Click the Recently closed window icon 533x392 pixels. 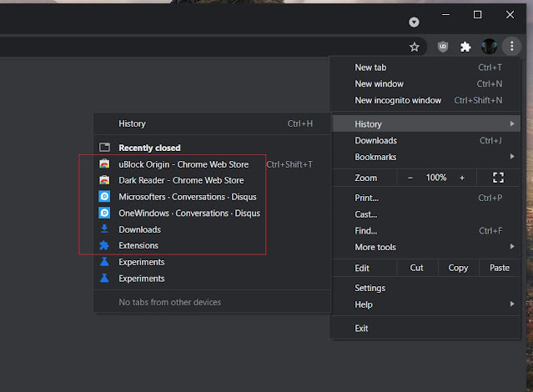[104, 148]
